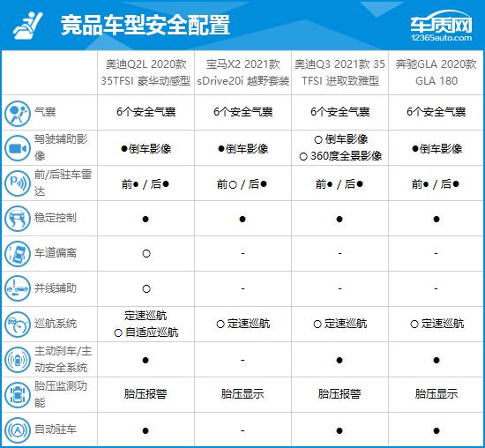Viewport: 485px width, 448px height.
Task: Click 稳定控制 dot for 宝马X2
Action: (242, 220)
